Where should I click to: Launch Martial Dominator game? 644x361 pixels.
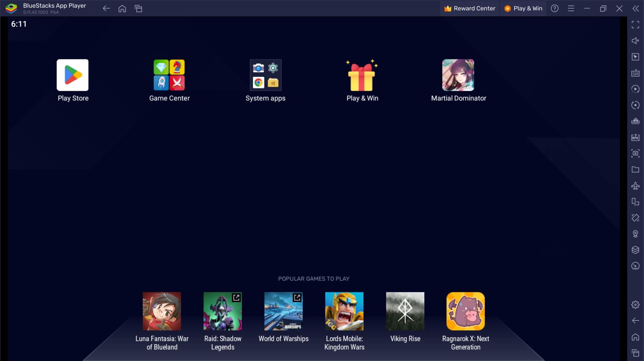(x=458, y=75)
